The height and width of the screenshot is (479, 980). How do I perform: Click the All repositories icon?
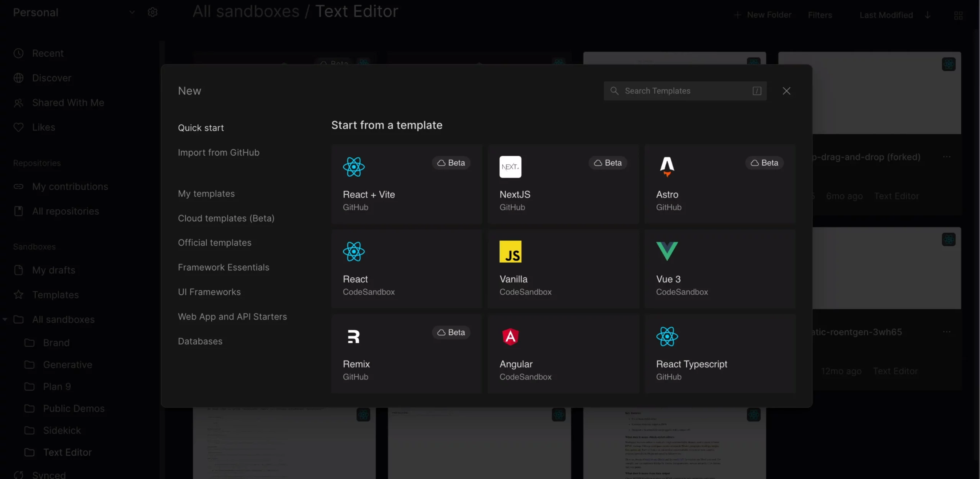[18, 211]
